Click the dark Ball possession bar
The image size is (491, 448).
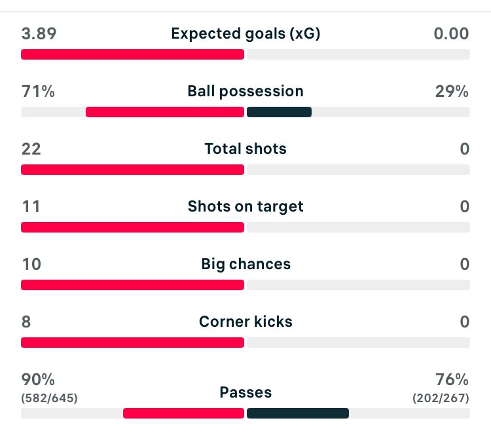pos(279,112)
